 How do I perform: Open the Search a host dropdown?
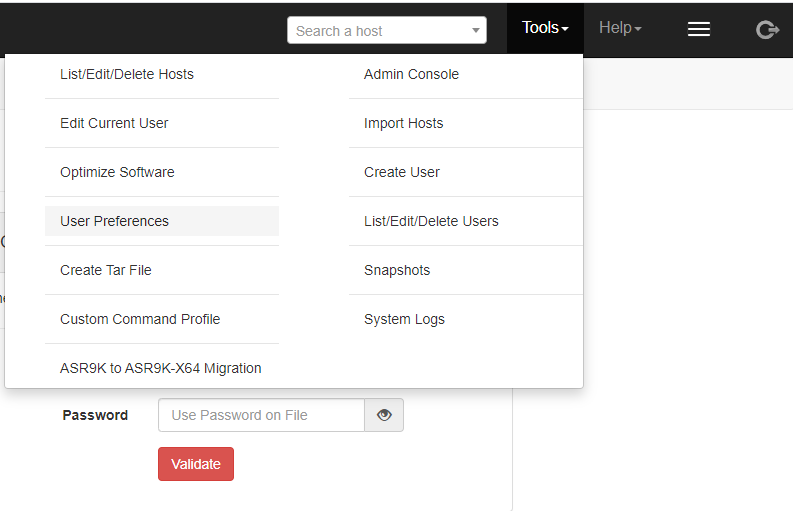386,31
